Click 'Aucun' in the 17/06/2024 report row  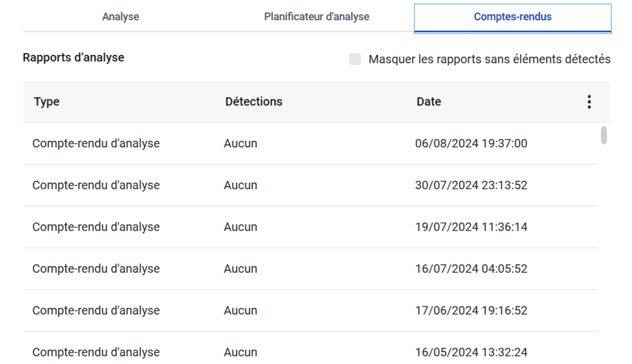(240, 310)
